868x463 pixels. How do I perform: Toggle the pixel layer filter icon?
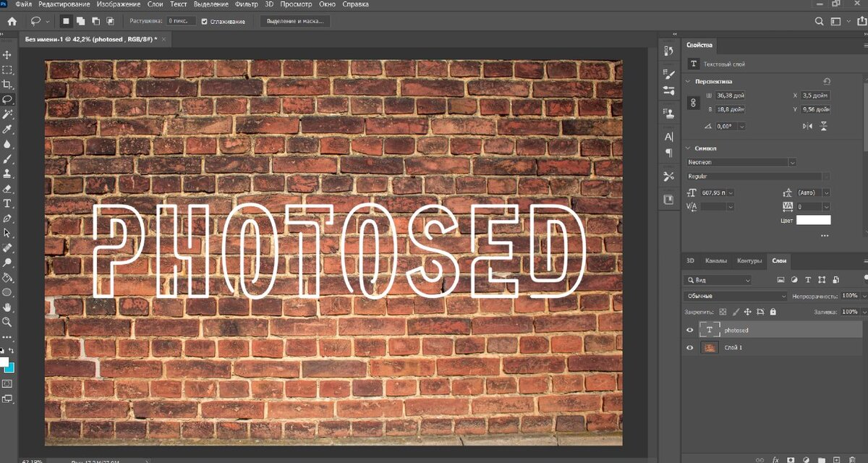780,279
